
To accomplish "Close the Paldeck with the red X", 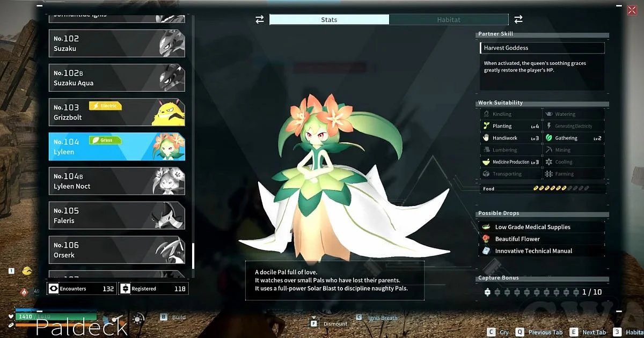I will point(631,10).
